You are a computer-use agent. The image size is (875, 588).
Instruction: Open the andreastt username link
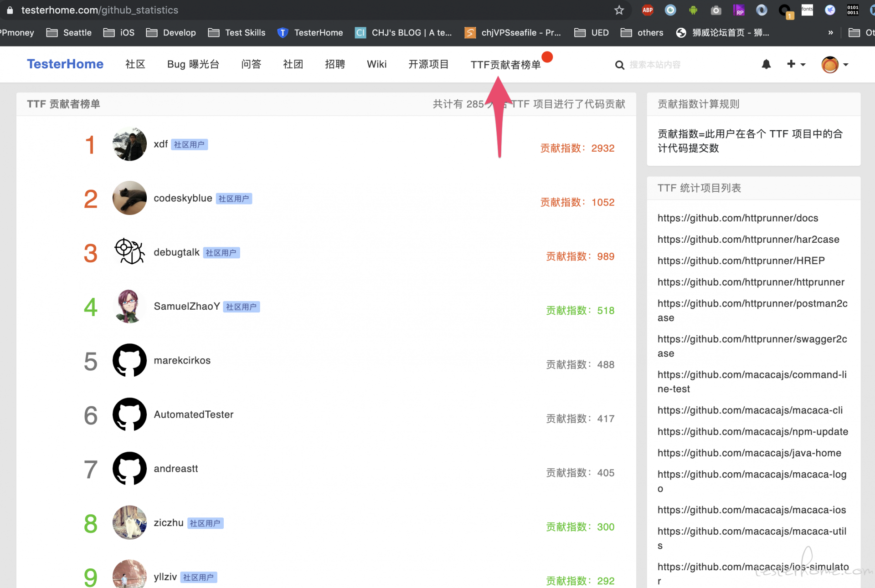tap(175, 469)
